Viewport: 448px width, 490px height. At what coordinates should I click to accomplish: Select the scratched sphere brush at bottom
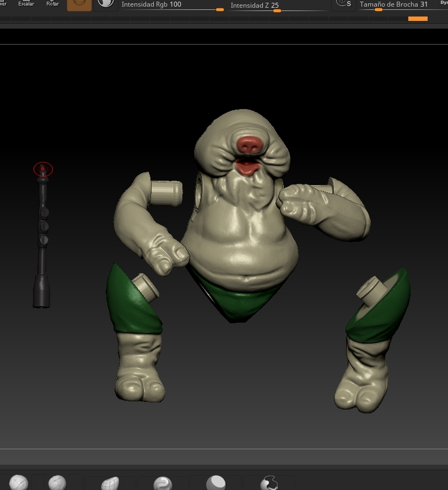click(x=57, y=482)
